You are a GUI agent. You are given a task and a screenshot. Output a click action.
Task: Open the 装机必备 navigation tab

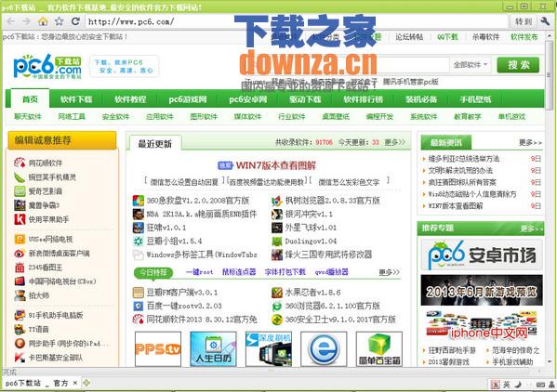pyautogui.click(x=421, y=99)
